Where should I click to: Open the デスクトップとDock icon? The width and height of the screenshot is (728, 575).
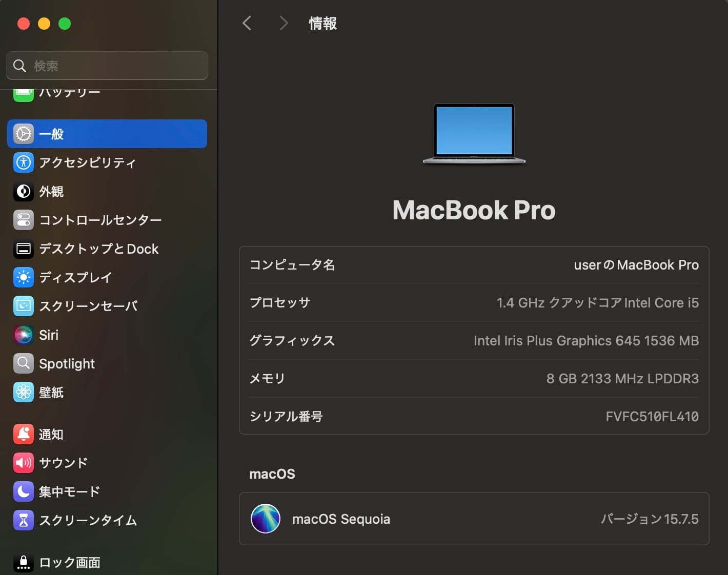coord(24,249)
